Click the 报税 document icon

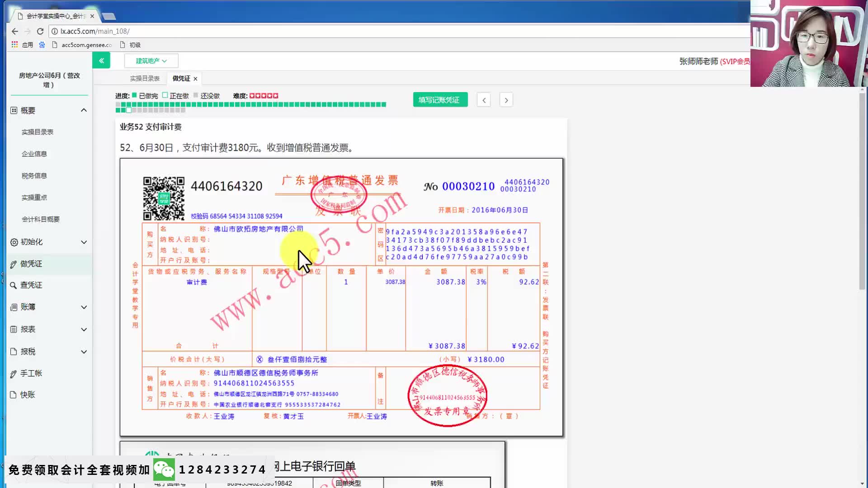pyautogui.click(x=14, y=351)
